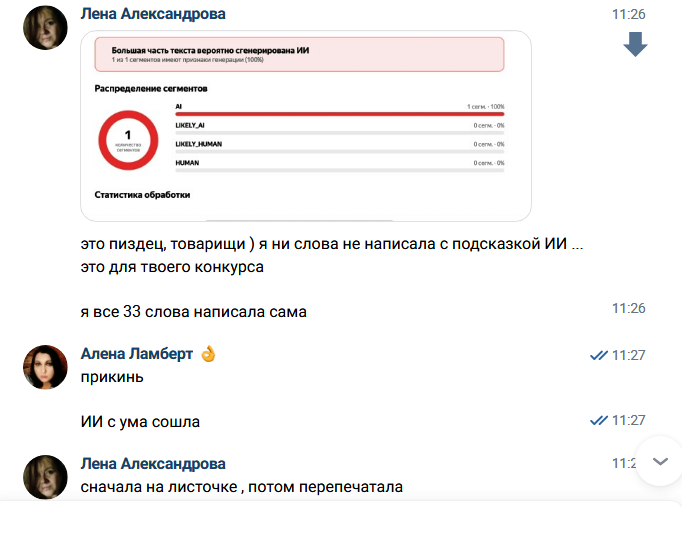Click the pink AI-generated warning banner
The width and height of the screenshot is (696, 540).
(299, 54)
